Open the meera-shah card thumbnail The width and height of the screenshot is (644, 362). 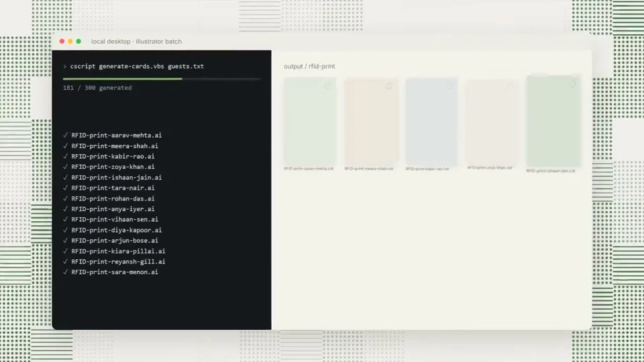371,121
